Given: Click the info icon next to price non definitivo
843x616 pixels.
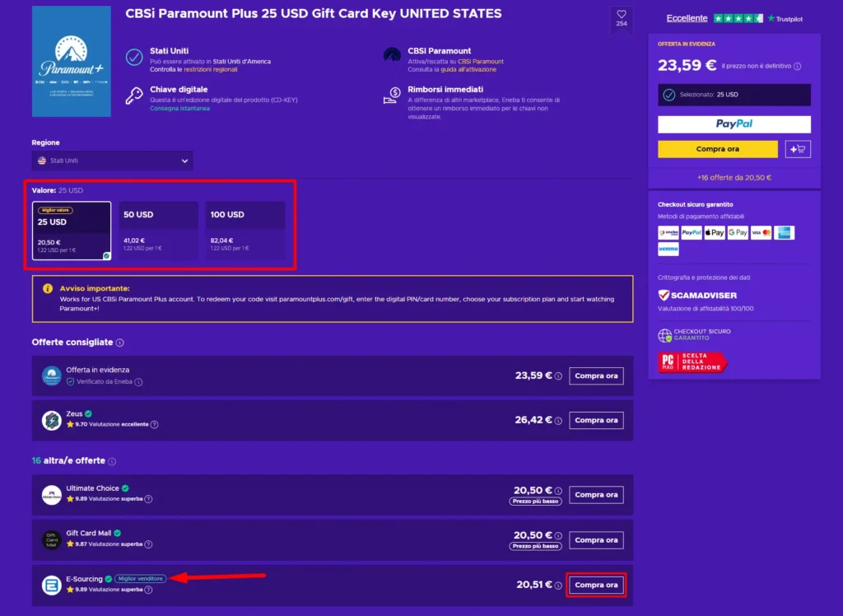Looking at the screenshot, I should click(797, 66).
